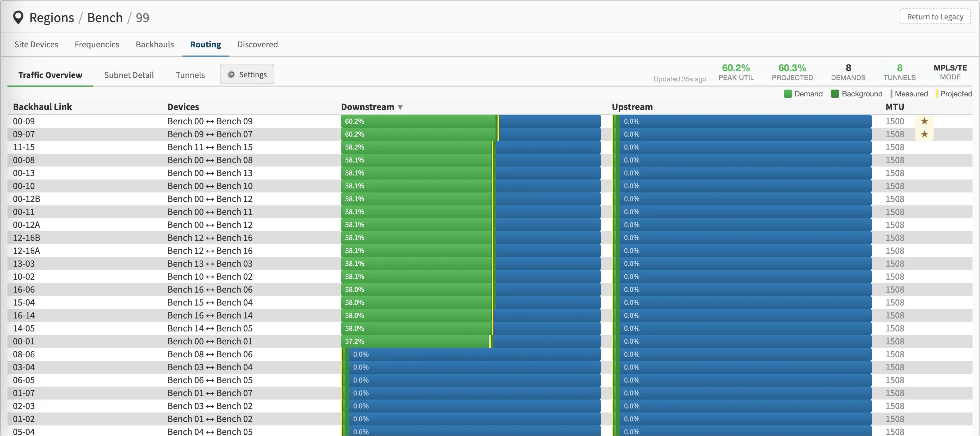Click the star icon on row 09-07
The image size is (980, 436).
924,134
